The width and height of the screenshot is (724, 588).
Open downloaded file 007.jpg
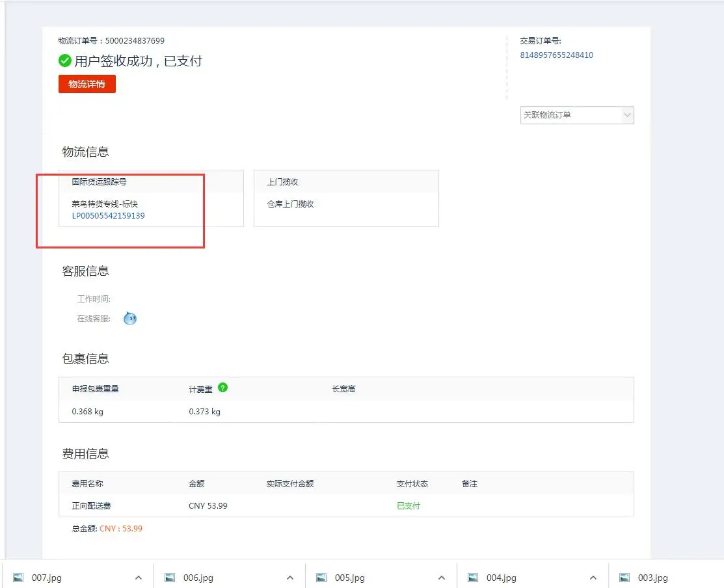tap(47, 578)
